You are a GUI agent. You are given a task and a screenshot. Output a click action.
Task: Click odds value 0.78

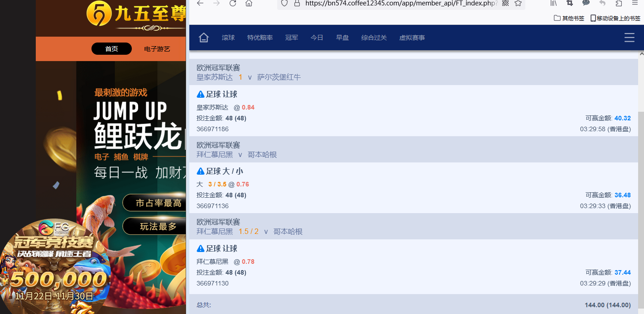click(248, 262)
